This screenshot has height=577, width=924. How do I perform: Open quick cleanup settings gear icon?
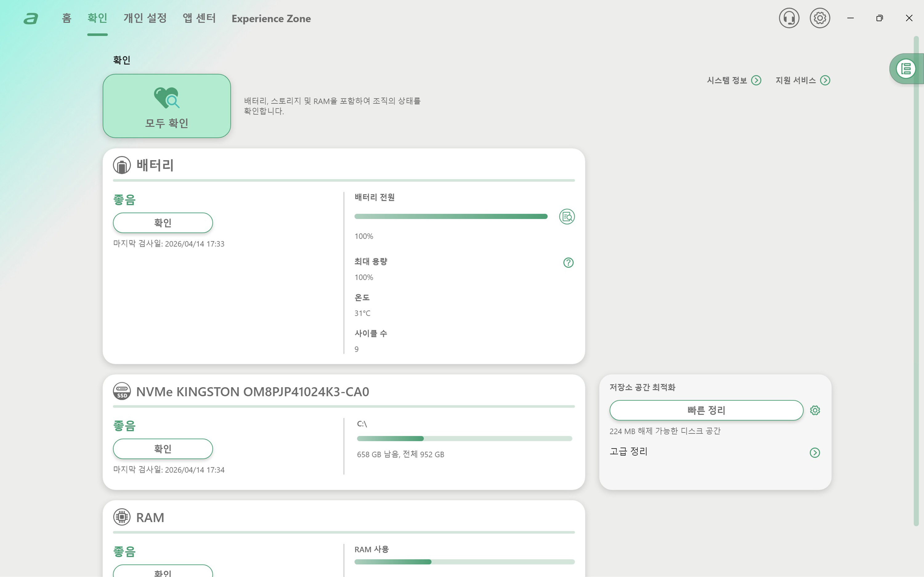[815, 410]
